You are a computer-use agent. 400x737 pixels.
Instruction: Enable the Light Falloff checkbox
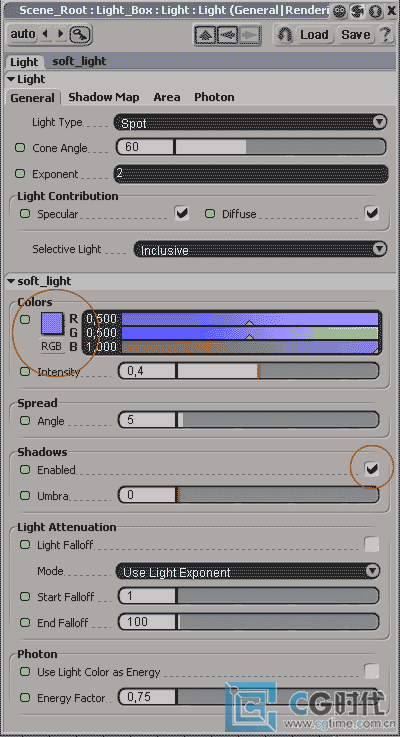372,544
